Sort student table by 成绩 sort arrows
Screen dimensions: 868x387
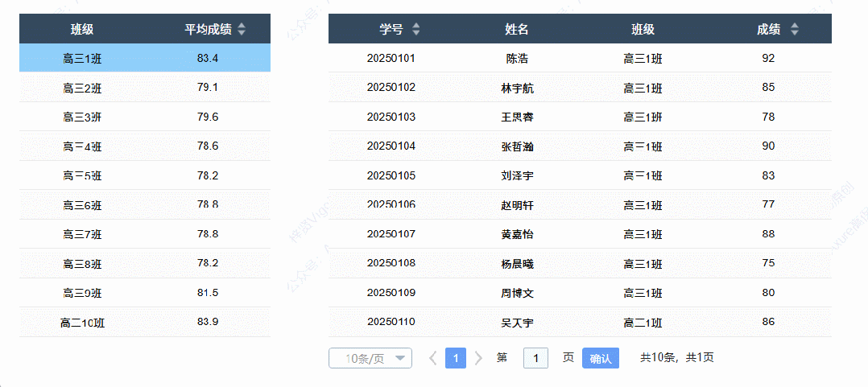(x=795, y=29)
